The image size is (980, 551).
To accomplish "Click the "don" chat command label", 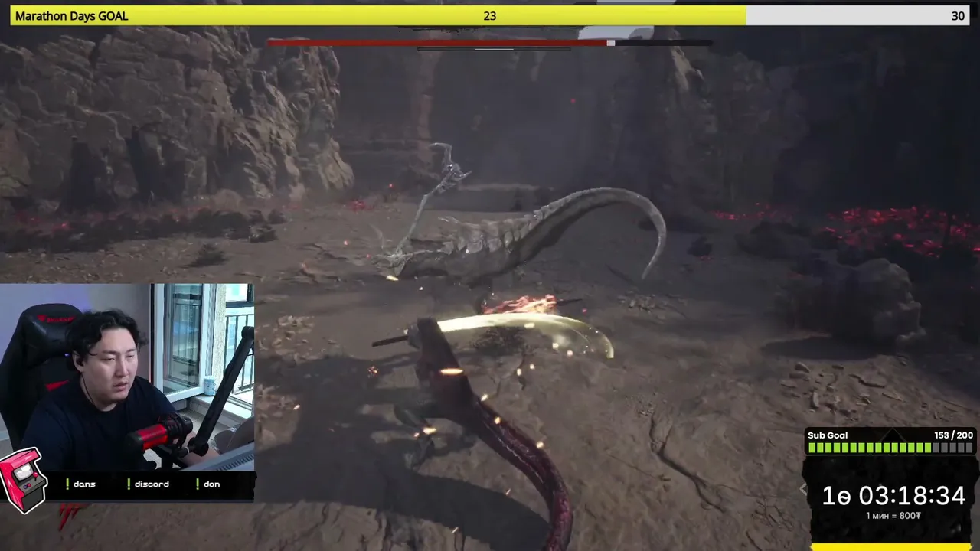I will coord(212,484).
